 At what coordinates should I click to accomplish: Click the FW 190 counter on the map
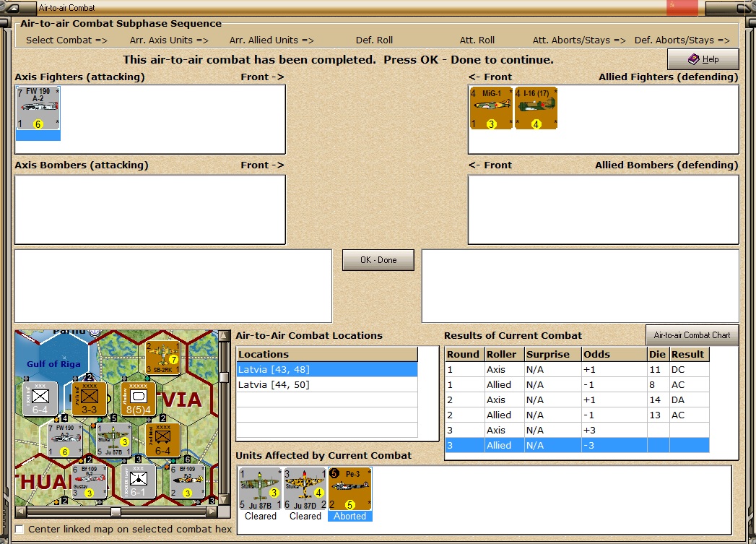[64, 440]
